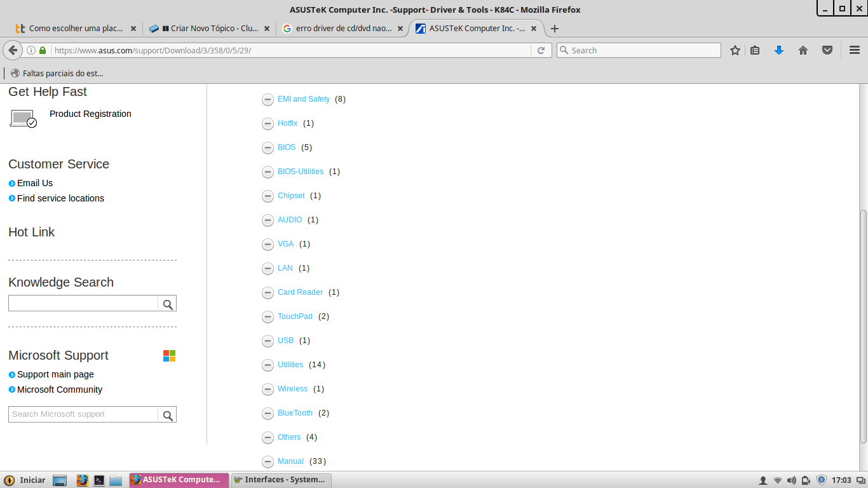This screenshot has height=488, width=868.
Task: Open the file manager launcher in taskbar
Action: coord(116,480)
